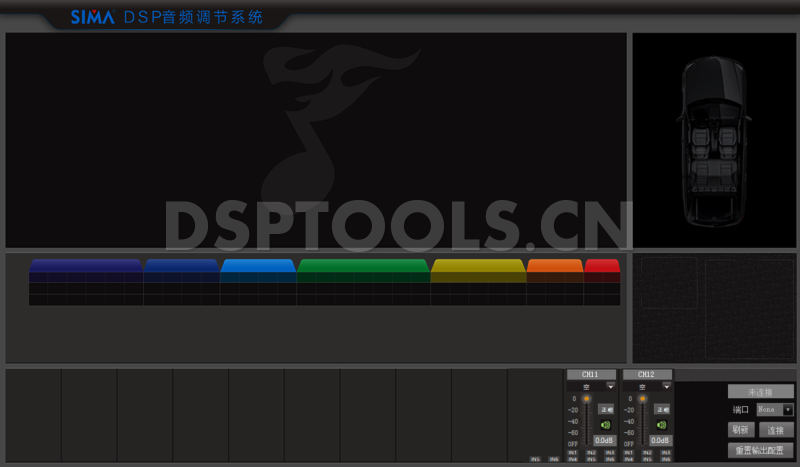Enable IN1 input for CH11
800x467 pixels.
click(x=572, y=453)
